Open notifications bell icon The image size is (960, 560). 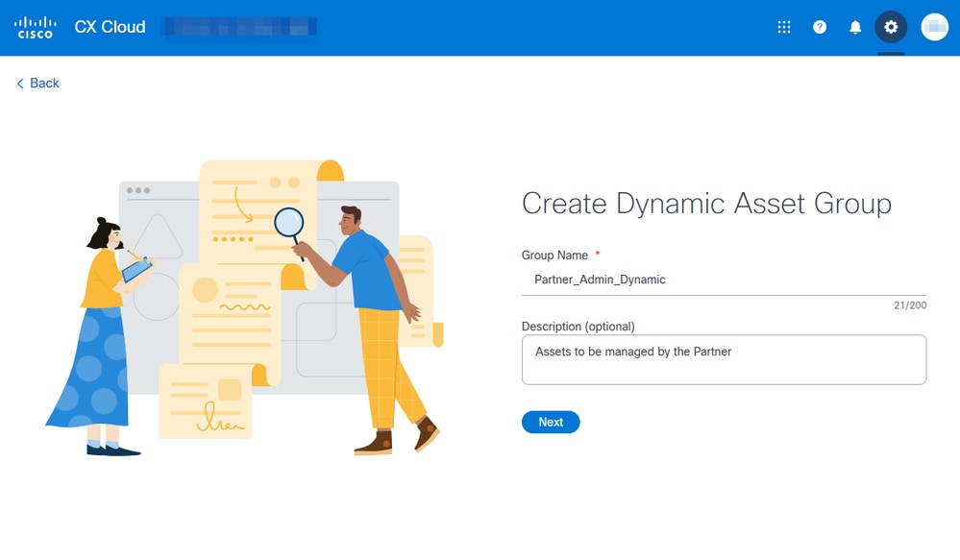point(854,27)
